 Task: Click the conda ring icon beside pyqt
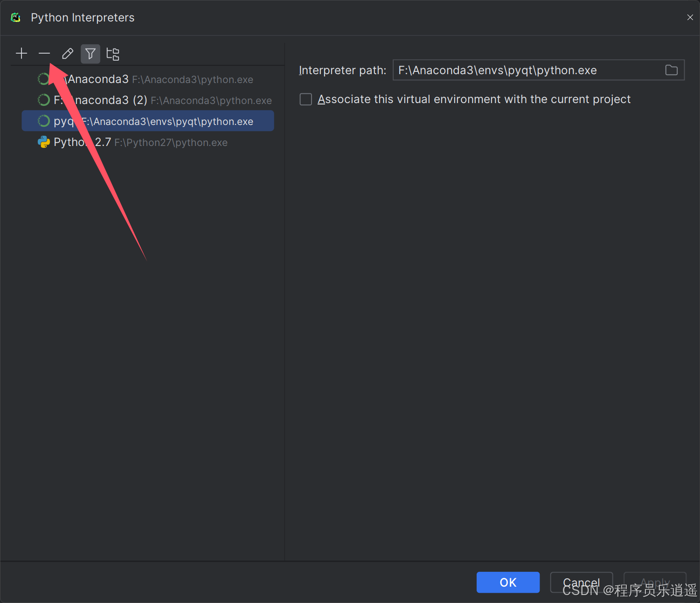(x=44, y=121)
